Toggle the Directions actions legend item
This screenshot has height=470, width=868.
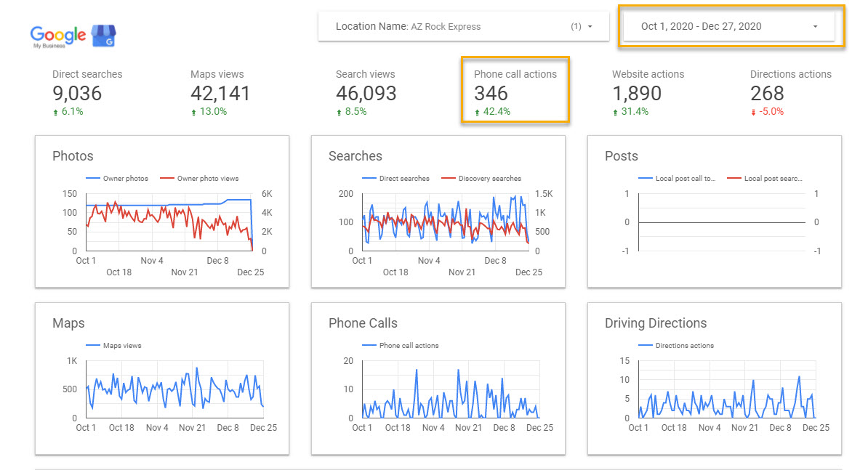[676, 346]
